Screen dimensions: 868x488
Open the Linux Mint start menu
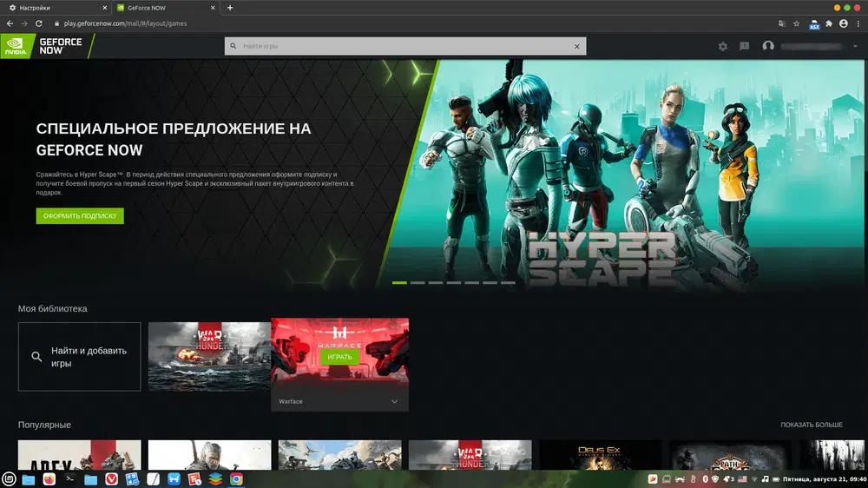(9, 479)
